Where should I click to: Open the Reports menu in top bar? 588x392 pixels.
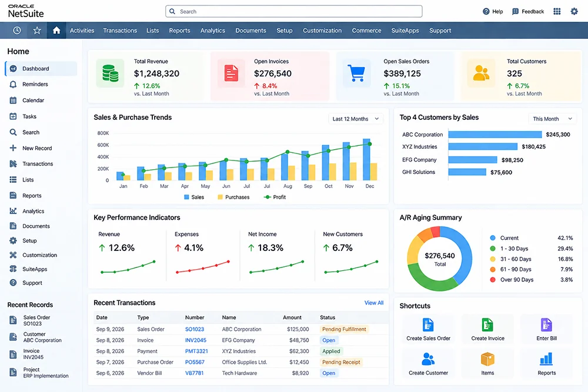(x=179, y=31)
